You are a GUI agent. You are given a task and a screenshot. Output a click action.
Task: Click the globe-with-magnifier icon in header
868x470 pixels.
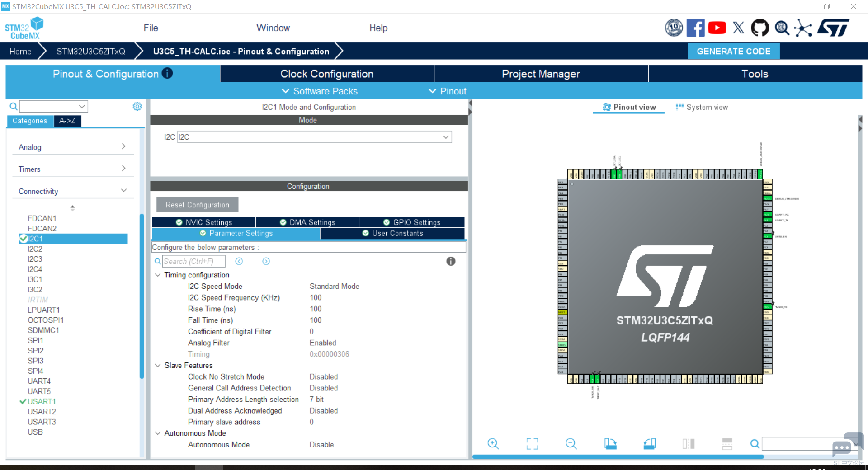[x=782, y=28]
